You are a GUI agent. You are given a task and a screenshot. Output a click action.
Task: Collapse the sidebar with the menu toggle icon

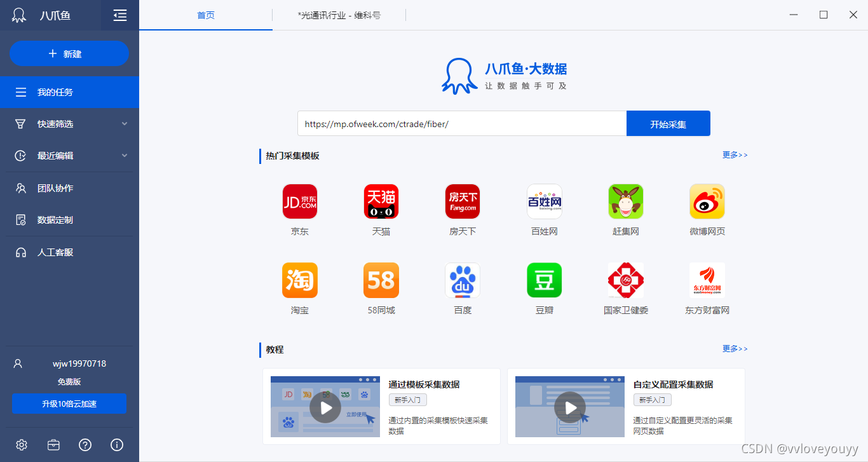[120, 15]
